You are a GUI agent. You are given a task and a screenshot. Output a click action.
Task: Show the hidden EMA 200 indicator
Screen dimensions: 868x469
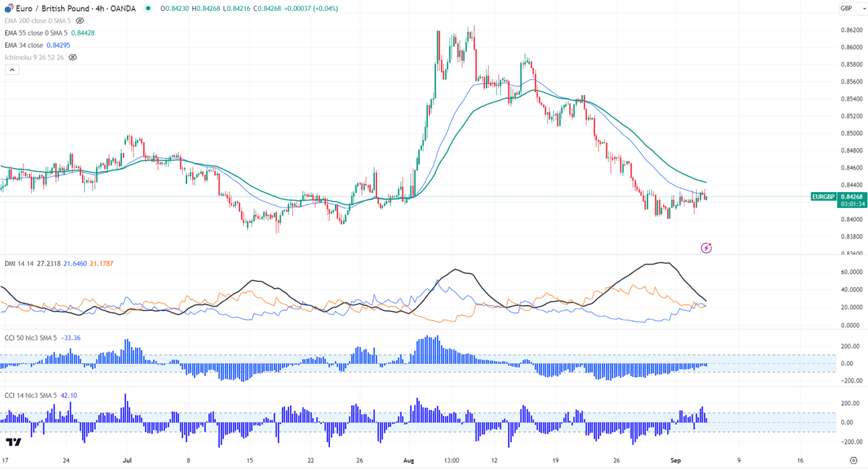pos(80,20)
